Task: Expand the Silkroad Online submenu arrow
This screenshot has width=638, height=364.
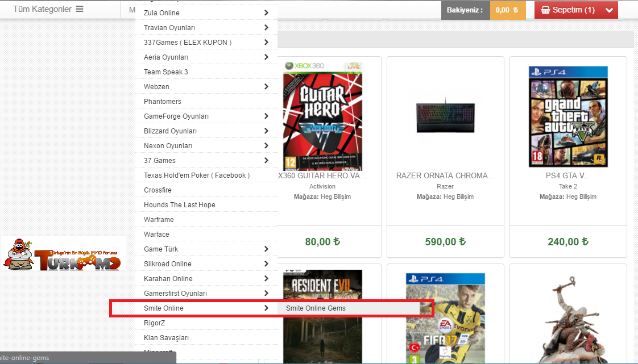Action: click(x=266, y=263)
